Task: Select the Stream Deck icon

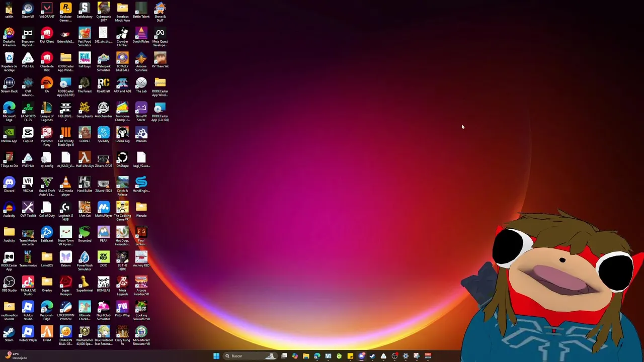Action: pos(9,85)
